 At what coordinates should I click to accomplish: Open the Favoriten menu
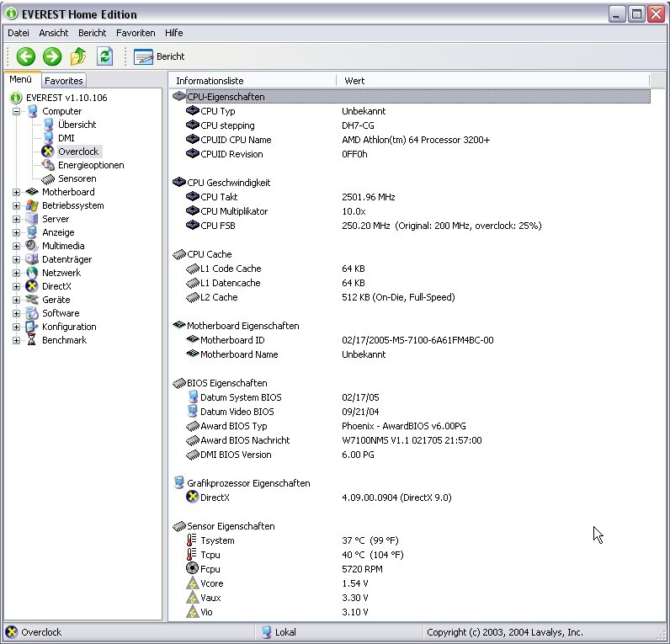click(x=136, y=33)
